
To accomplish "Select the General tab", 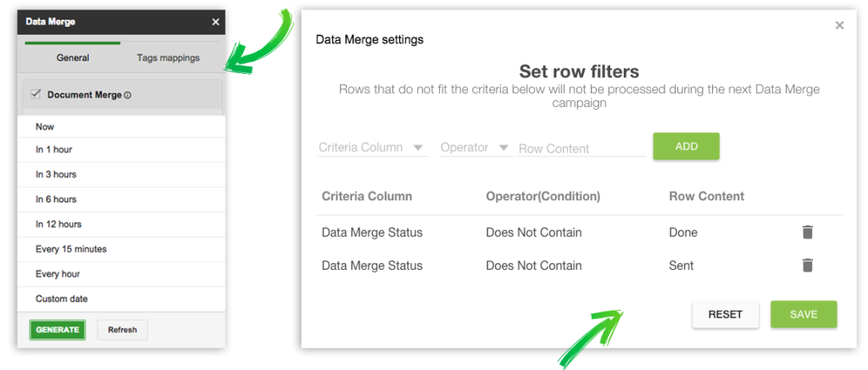I will pyautogui.click(x=73, y=58).
